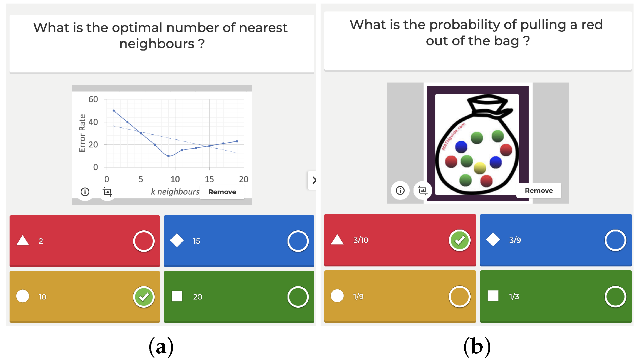This screenshot has width=639, height=364.
Task: Mark answer 3/9 as correct
Action: coord(615,240)
